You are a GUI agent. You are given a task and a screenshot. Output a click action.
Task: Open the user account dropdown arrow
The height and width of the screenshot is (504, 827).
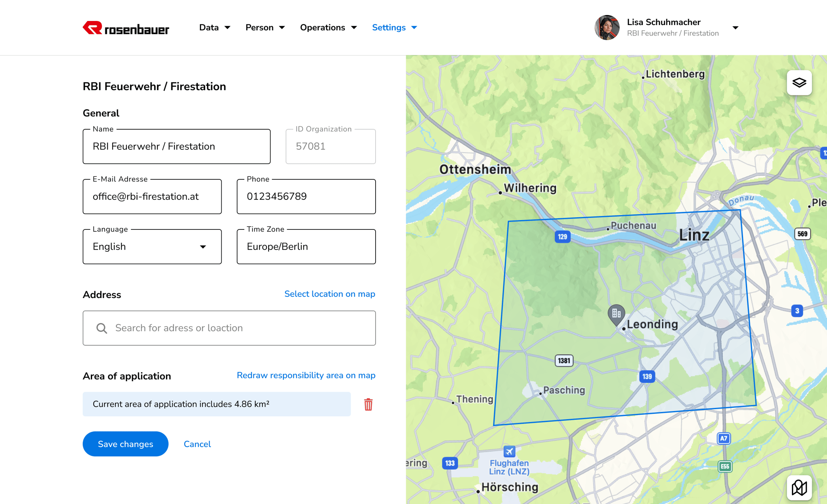click(x=735, y=28)
